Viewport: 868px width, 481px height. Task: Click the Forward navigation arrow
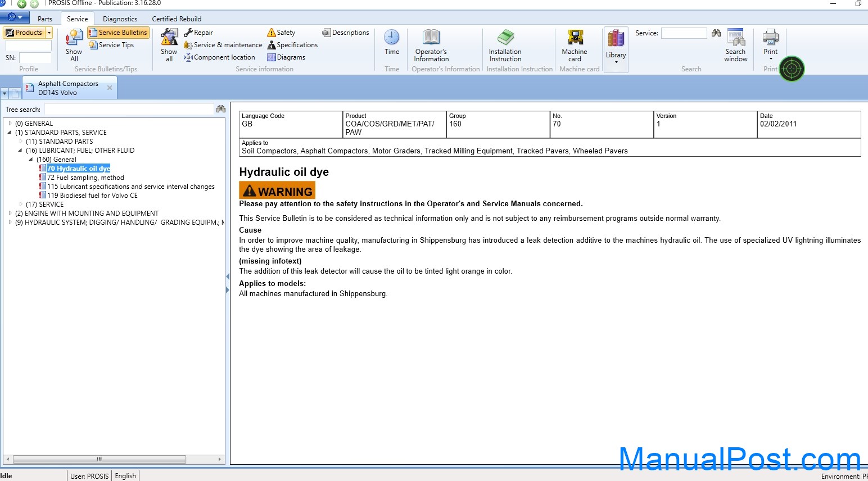coord(34,4)
